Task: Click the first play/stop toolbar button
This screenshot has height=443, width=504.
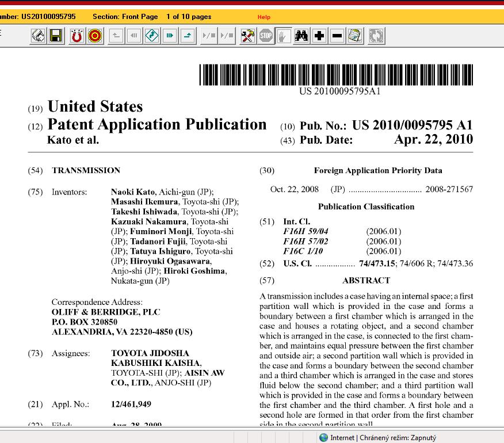Action: (209, 36)
